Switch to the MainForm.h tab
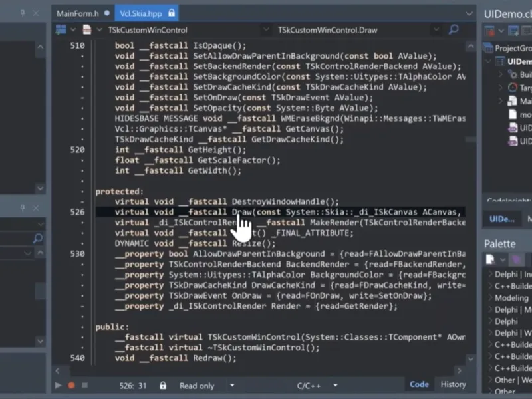532x399 pixels. pos(78,13)
